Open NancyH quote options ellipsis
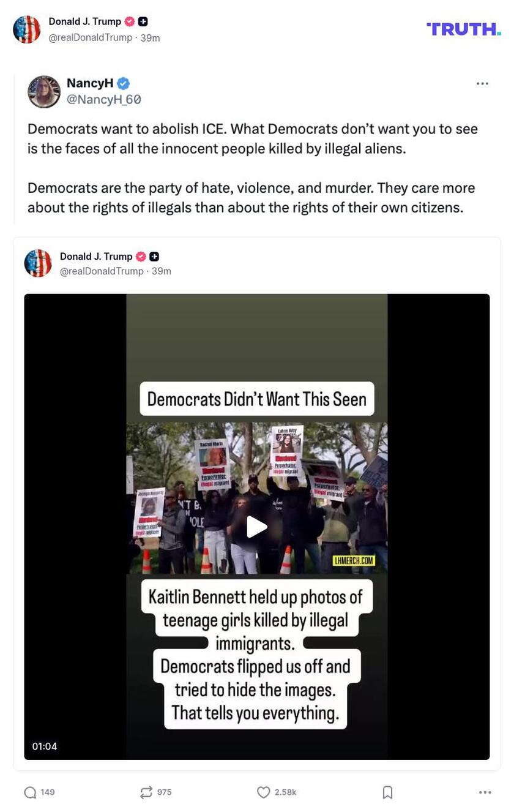This screenshot has width=514, height=812. coord(483,83)
